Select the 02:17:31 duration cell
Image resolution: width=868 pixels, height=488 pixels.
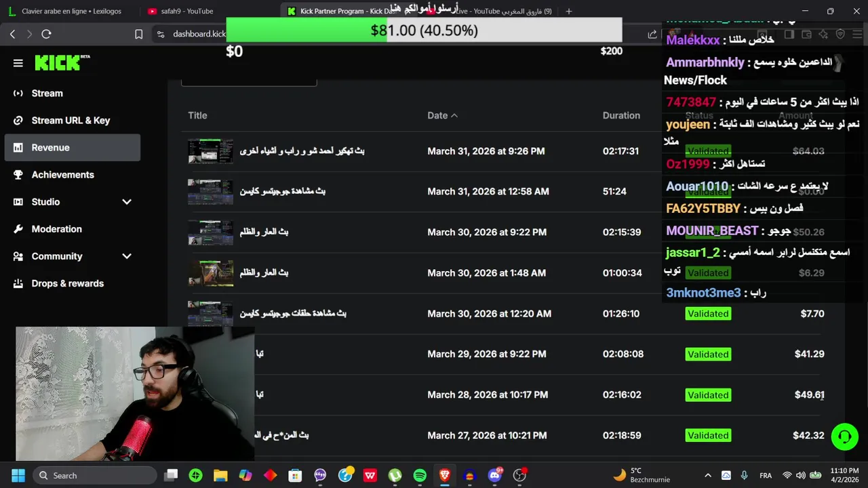coord(620,151)
